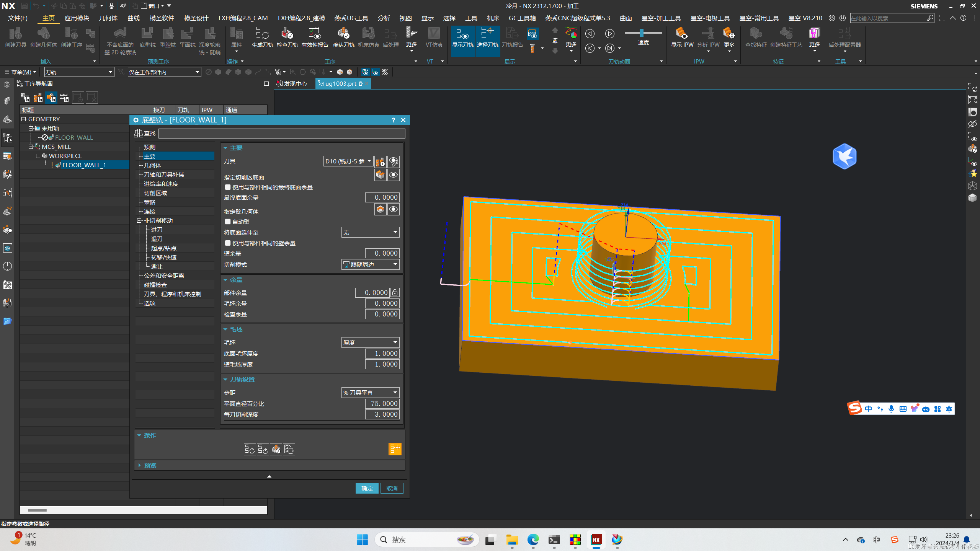Image resolution: width=980 pixels, height=551 pixels.
Task: Switch to machine tool view in navigator
Action: (x=38, y=98)
